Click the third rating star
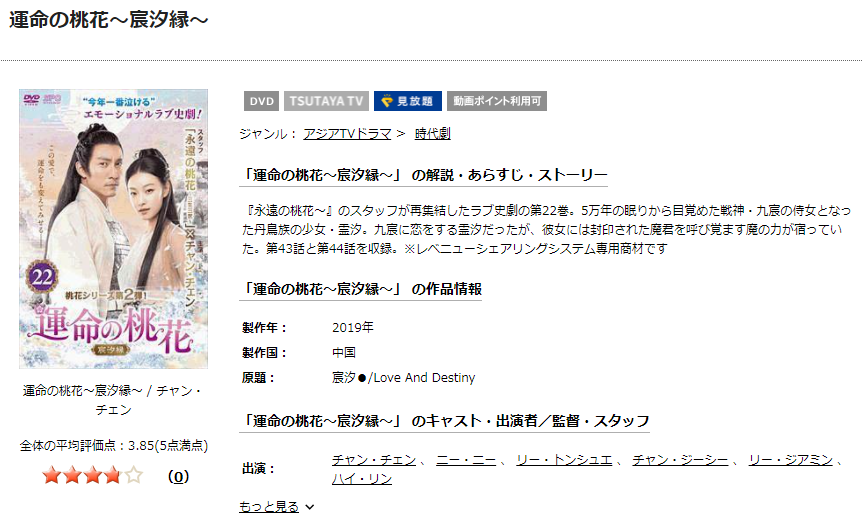This screenshot has width=862, height=523. (x=92, y=475)
